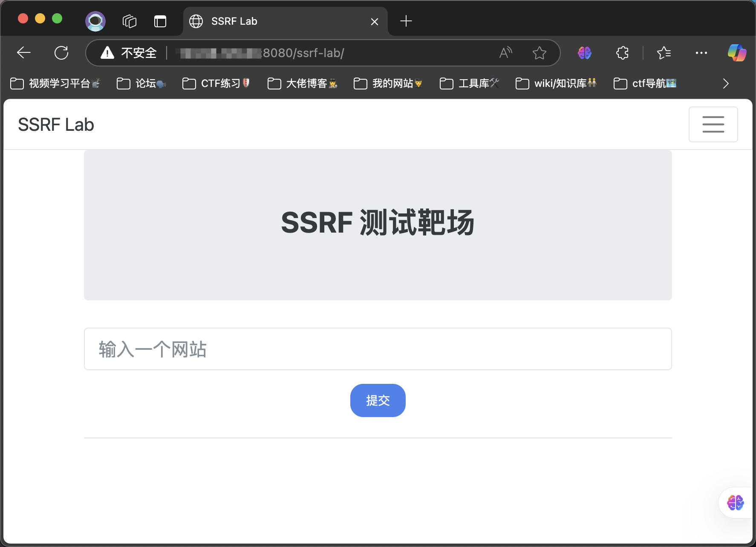This screenshot has height=547, width=756.
Task: Toggle the SSRF Lab hamburger menu
Action: [713, 124]
